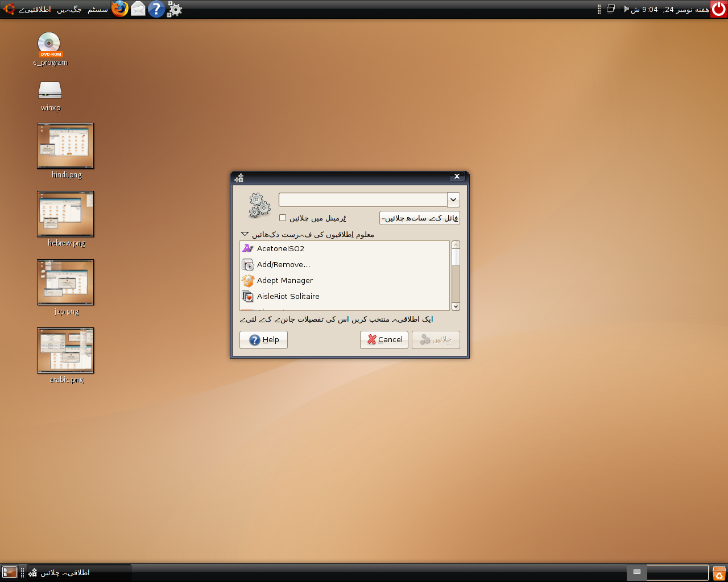The height and width of the screenshot is (582, 728).
Task: Click the dialog title bar gear icon
Action: pos(239,178)
